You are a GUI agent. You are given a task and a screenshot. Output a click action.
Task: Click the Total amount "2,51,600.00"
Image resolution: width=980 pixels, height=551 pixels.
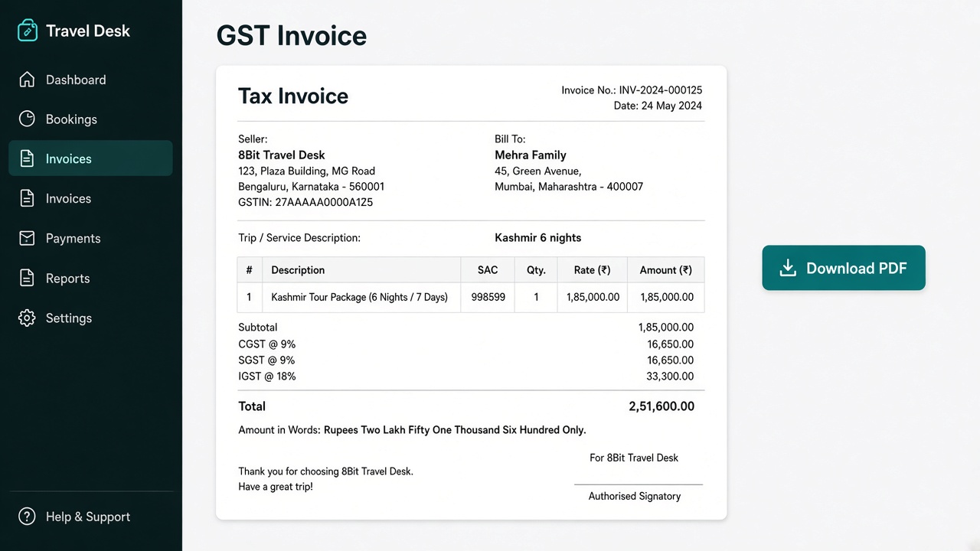coord(661,406)
